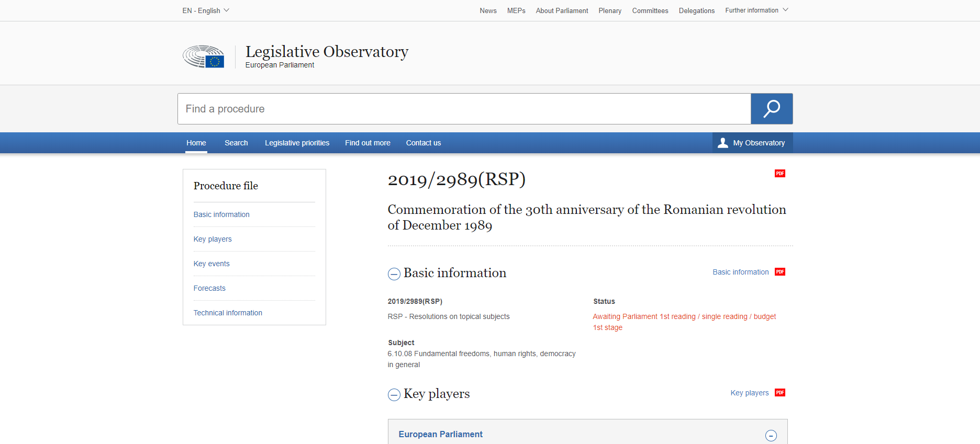980x444 pixels.
Task: Open Contact us tab
Action: click(424, 143)
